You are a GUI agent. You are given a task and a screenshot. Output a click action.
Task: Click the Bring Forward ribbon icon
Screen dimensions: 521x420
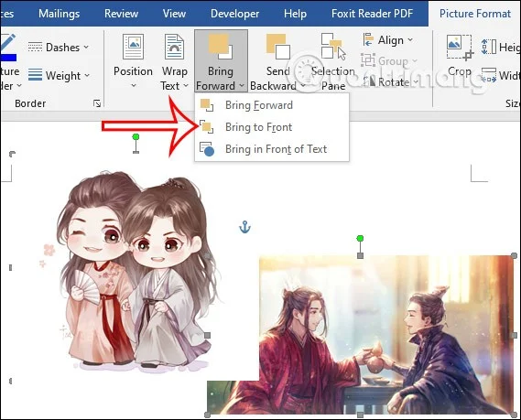click(221, 47)
